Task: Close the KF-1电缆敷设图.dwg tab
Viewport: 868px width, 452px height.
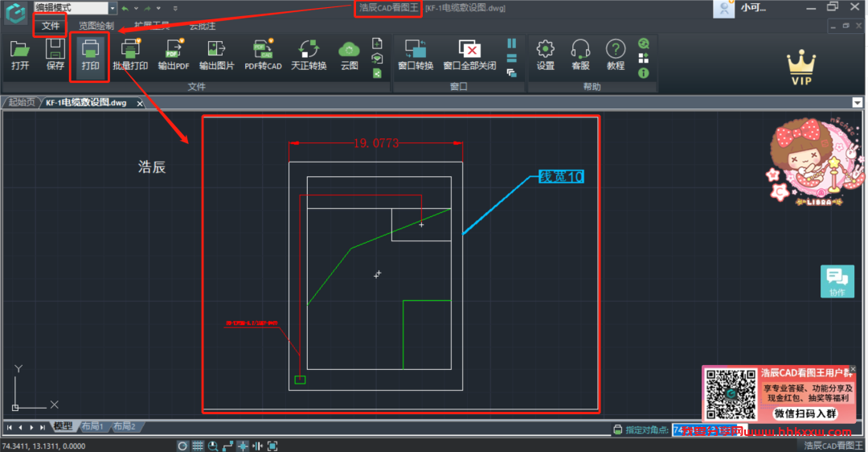Action: (x=140, y=103)
